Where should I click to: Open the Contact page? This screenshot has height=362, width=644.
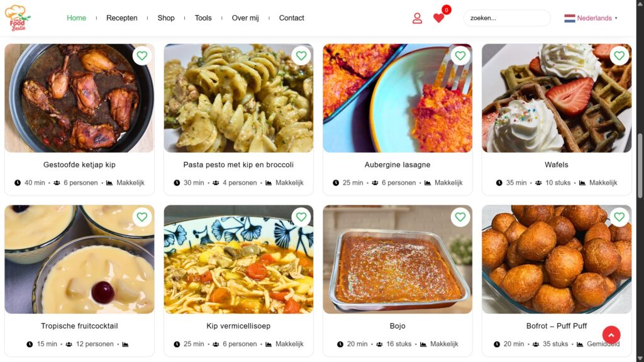292,18
